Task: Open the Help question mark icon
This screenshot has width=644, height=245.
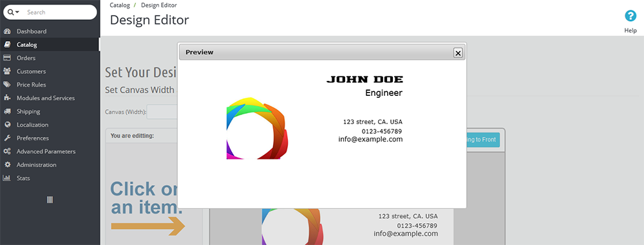Action: pyautogui.click(x=630, y=16)
